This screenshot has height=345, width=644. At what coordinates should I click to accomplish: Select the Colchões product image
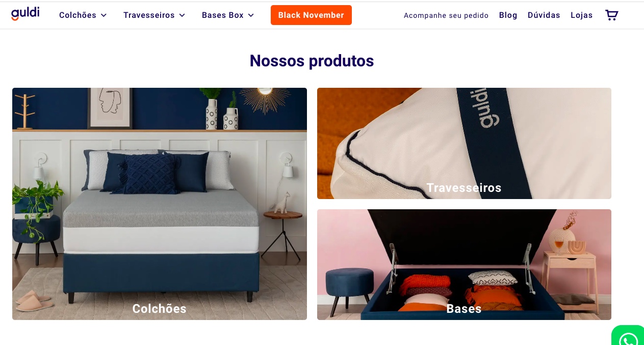(x=160, y=204)
